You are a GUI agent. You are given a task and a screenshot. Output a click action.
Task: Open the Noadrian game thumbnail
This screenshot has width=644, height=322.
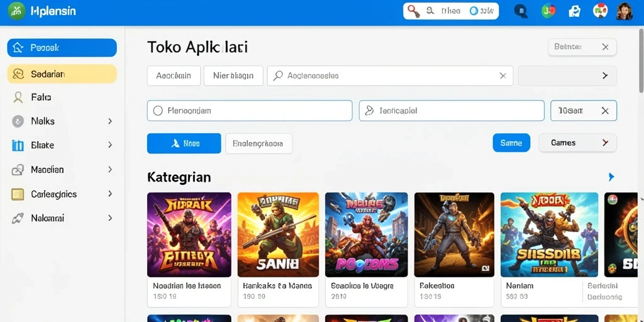pyautogui.click(x=189, y=235)
